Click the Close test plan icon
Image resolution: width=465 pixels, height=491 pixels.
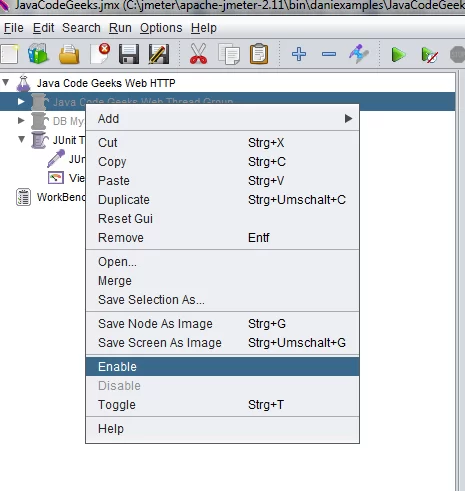100,53
